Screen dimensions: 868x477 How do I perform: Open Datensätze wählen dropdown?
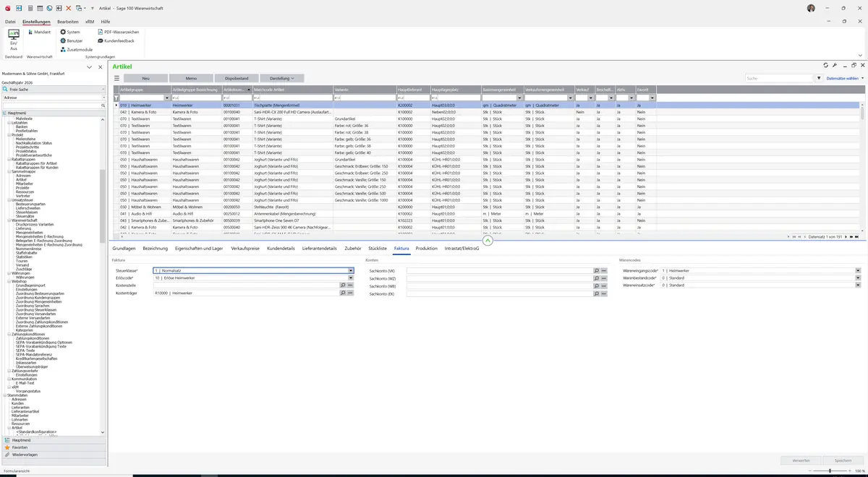tap(846, 78)
